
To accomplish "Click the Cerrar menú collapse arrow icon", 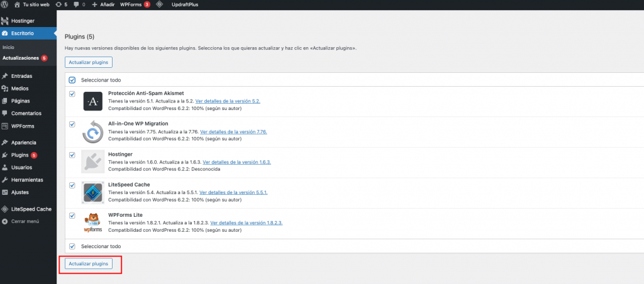I will [x=5, y=221].
